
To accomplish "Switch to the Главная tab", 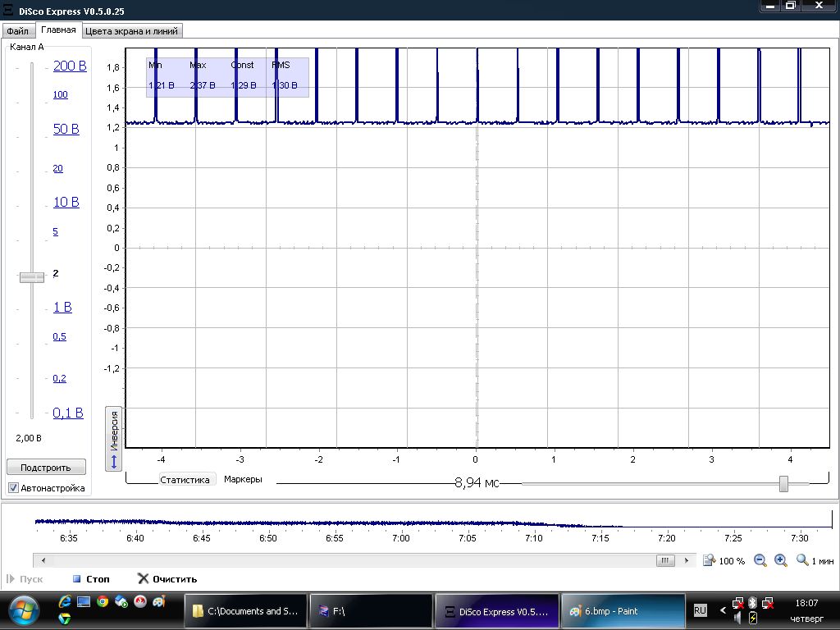I will pyautogui.click(x=58, y=30).
